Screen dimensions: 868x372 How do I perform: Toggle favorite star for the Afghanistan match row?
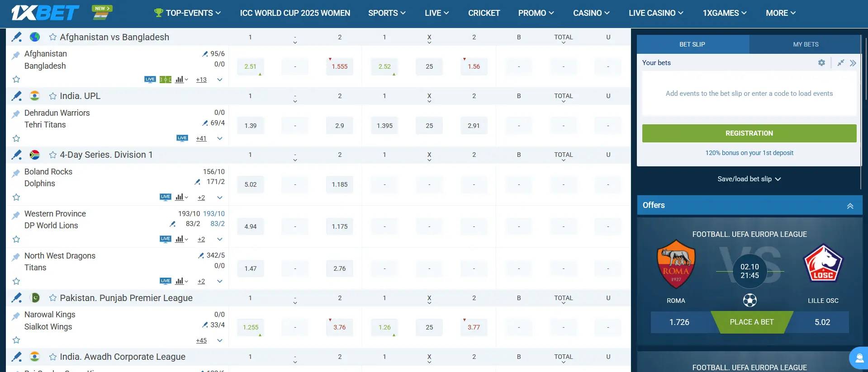pos(16,80)
